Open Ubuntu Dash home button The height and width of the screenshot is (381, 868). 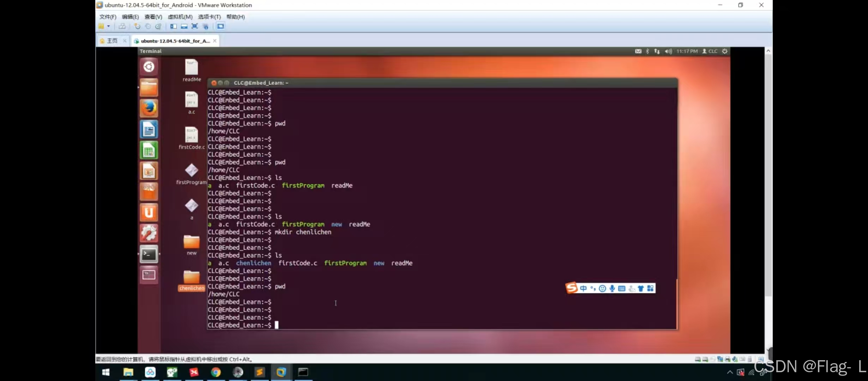pos(149,67)
